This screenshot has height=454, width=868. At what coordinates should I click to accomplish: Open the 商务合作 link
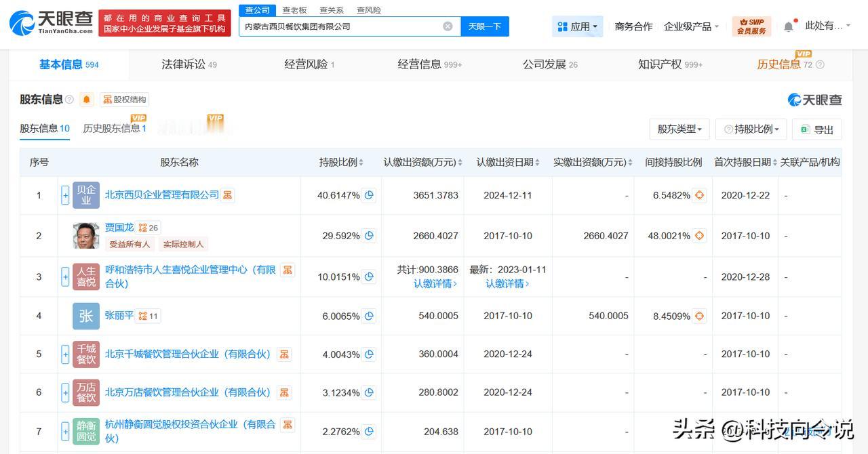click(x=633, y=26)
